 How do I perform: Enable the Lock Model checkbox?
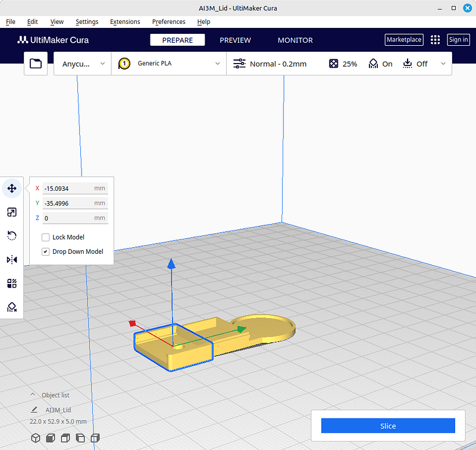click(x=46, y=237)
